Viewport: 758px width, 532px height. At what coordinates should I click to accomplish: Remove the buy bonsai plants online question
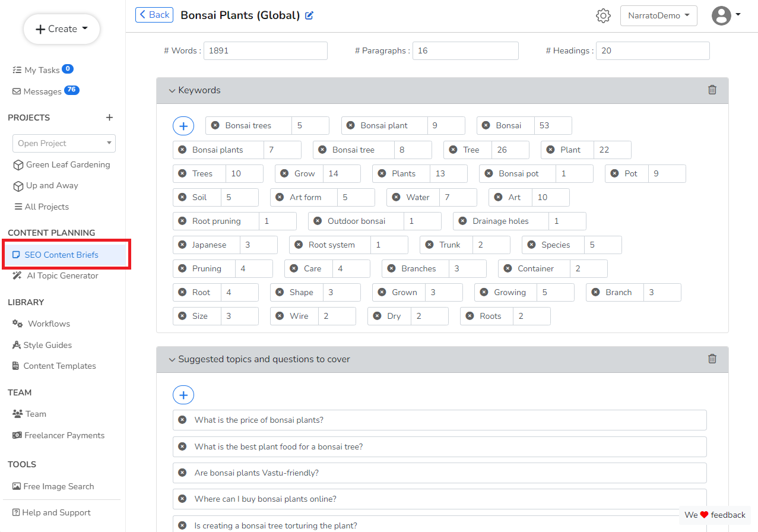click(182, 499)
